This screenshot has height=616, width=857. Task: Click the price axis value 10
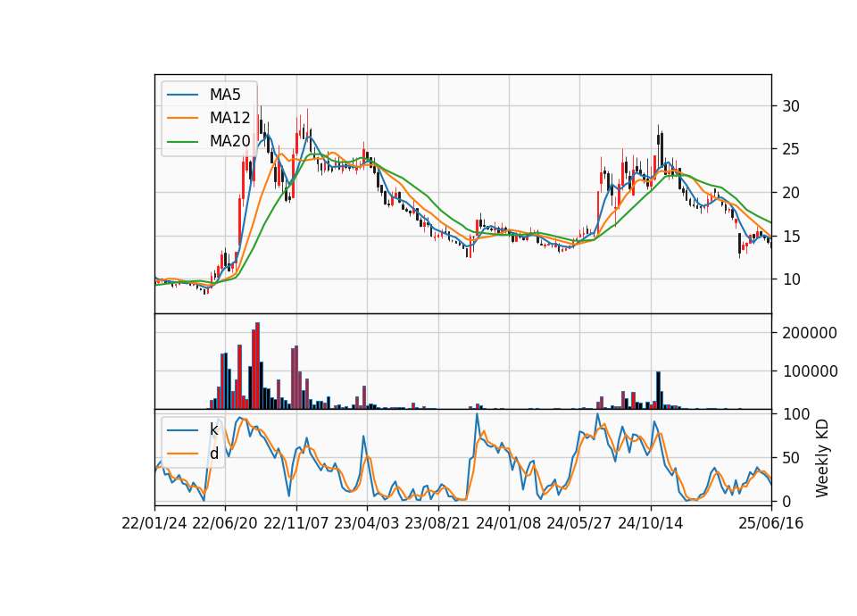791,279
